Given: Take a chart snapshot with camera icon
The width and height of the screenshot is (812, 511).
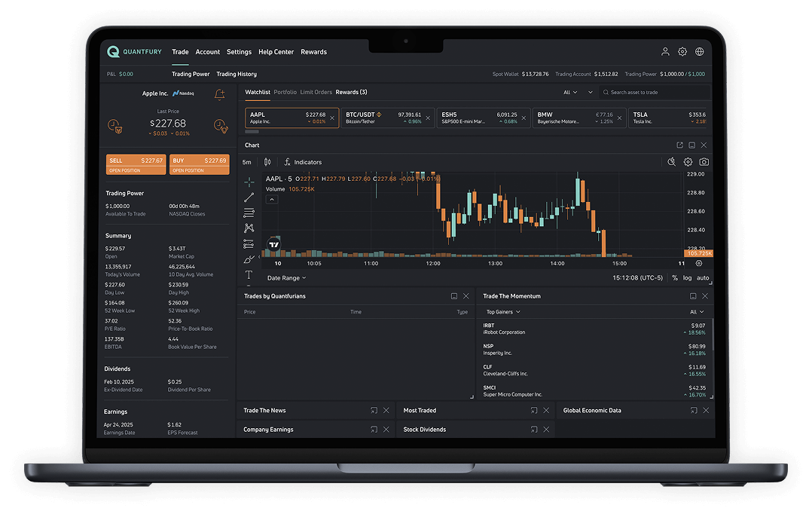Looking at the screenshot, I should click(x=704, y=162).
